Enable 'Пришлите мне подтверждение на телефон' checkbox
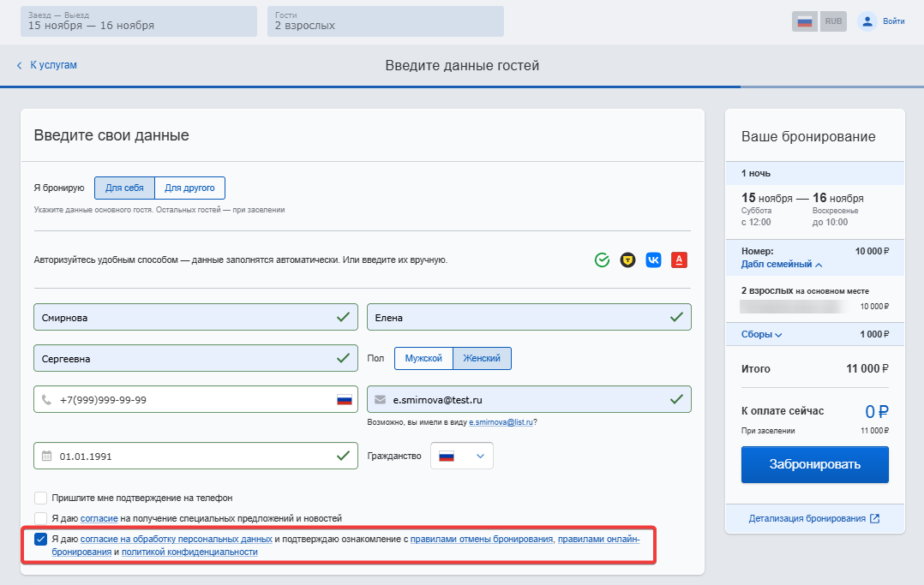The image size is (924, 585). pos(41,498)
